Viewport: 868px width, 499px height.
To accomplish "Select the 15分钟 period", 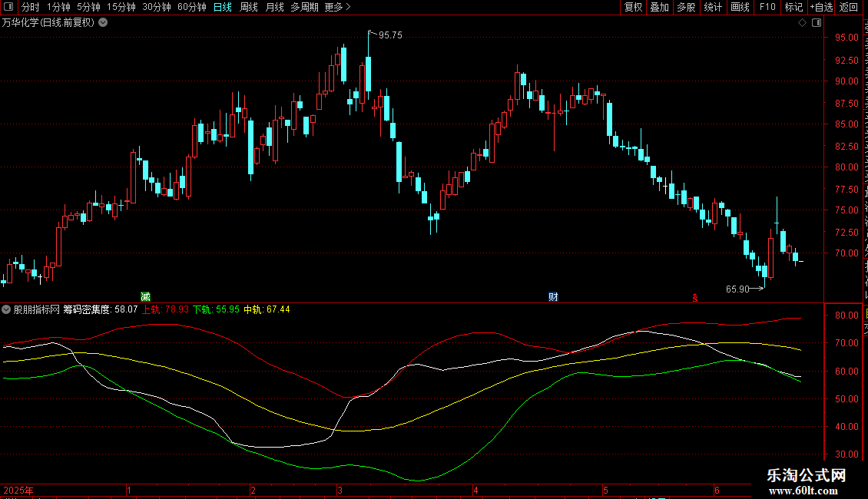I will point(121,7).
